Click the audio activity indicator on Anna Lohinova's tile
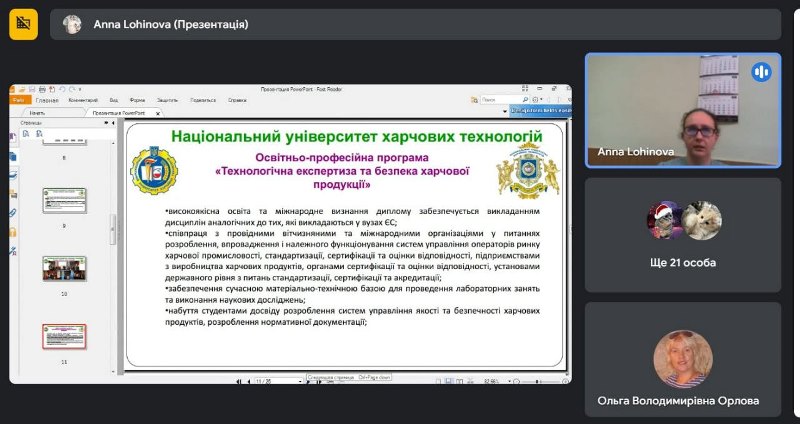 [x=761, y=72]
